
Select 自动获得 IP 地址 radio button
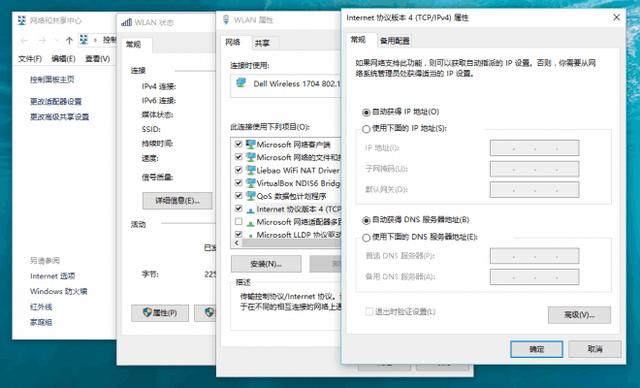point(366,112)
